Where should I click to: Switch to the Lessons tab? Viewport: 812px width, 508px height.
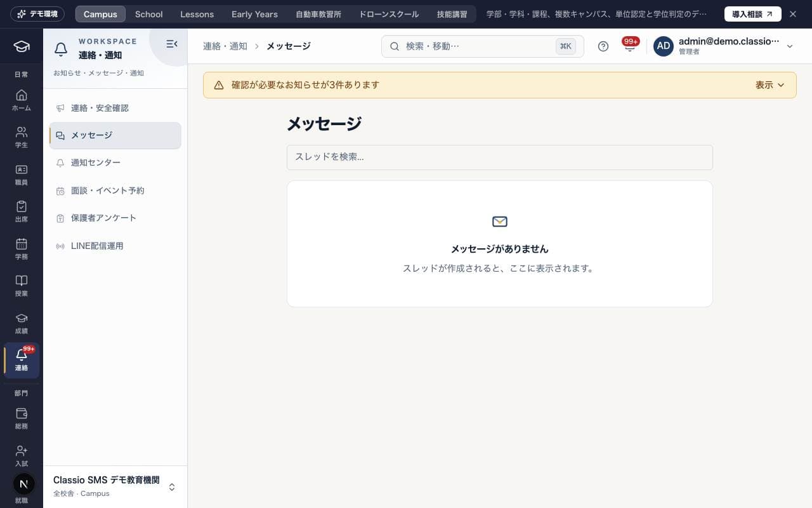pyautogui.click(x=197, y=14)
